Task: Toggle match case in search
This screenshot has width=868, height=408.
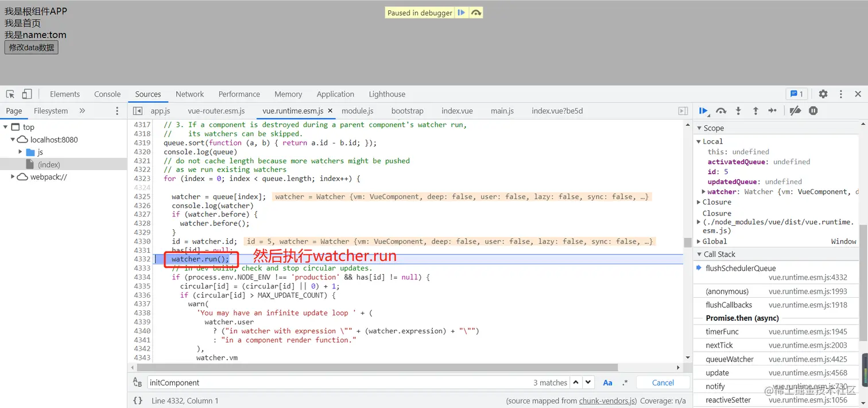Action: 607,383
